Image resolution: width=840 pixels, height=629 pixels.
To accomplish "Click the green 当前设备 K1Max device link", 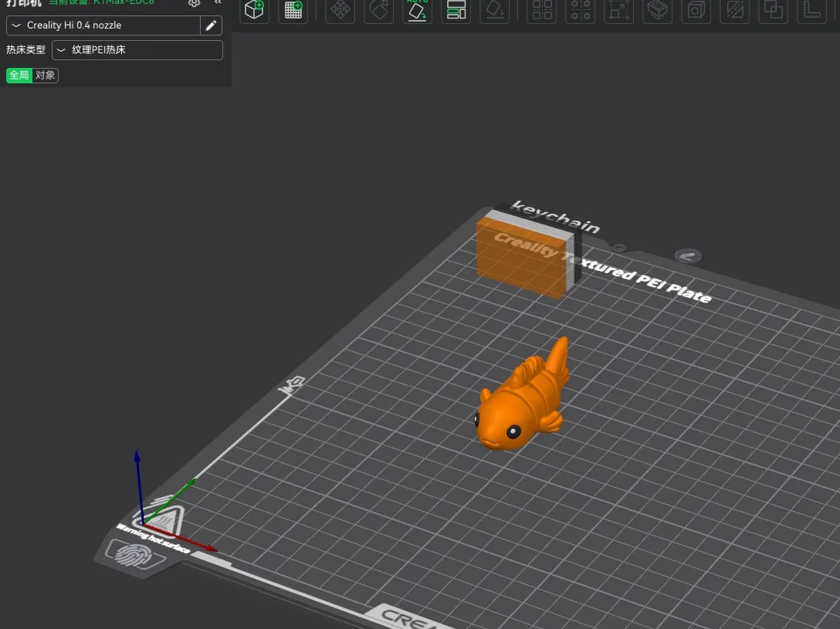I will click(101, 2).
